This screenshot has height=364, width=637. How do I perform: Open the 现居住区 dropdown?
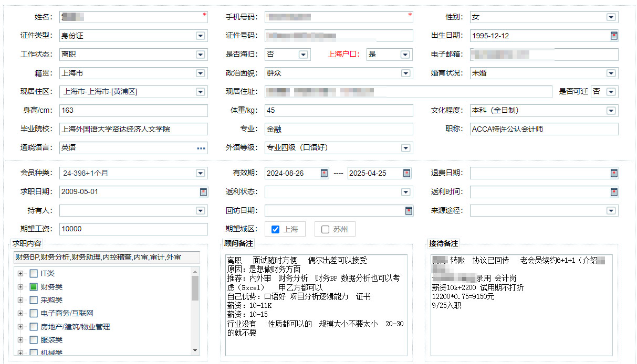[x=200, y=92]
